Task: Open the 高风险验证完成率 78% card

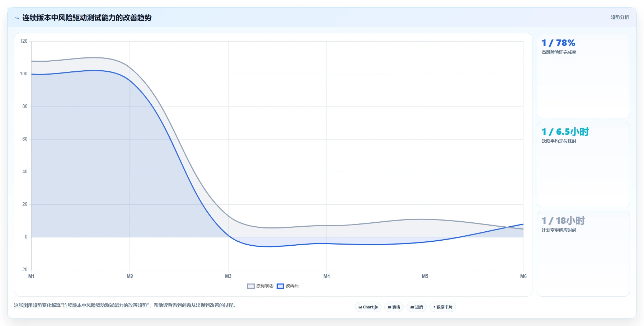Action: click(583, 76)
